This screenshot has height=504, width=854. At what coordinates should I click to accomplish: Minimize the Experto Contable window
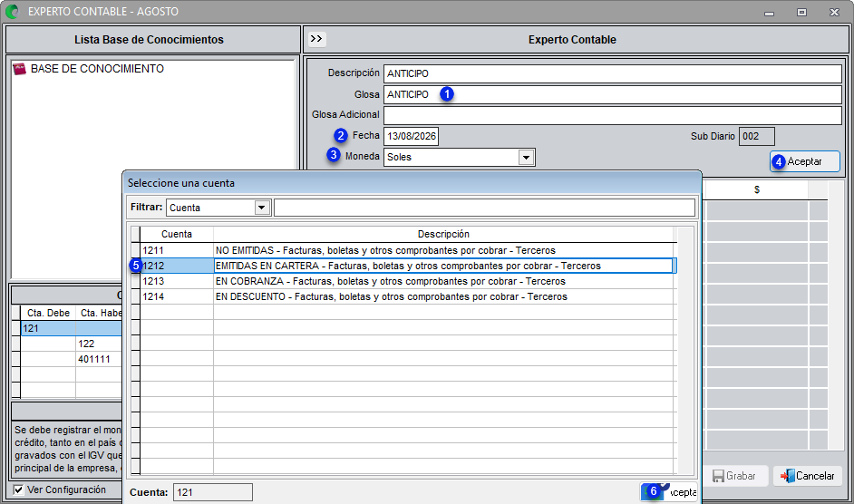click(x=769, y=12)
